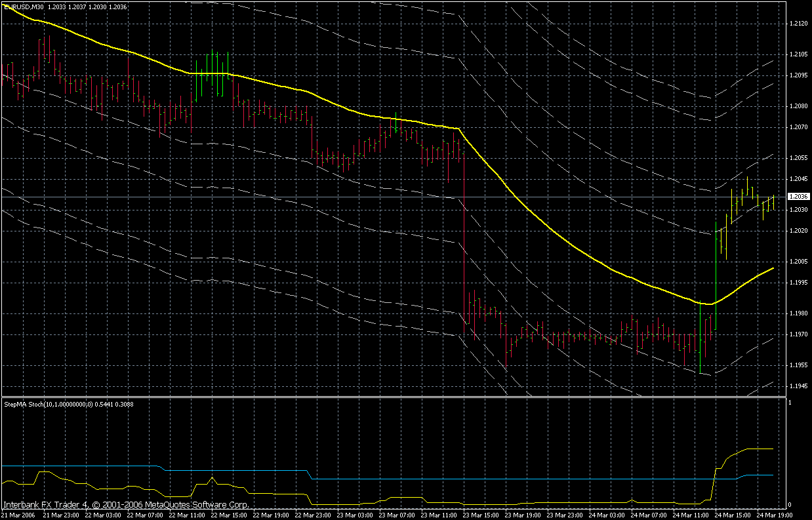812x520 pixels.
Task: Click the indicator scale value 0
Action: tap(790, 504)
